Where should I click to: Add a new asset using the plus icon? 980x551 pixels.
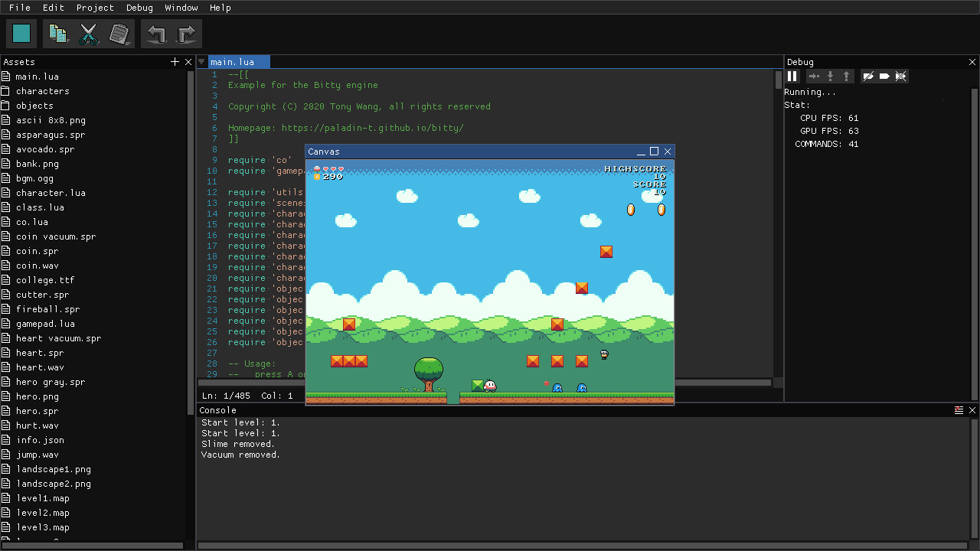point(175,61)
